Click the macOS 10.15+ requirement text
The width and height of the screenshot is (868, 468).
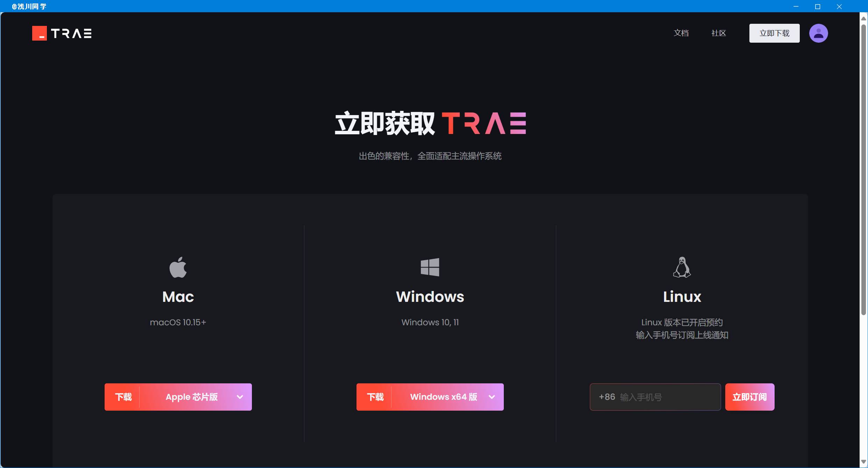(x=178, y=322)
